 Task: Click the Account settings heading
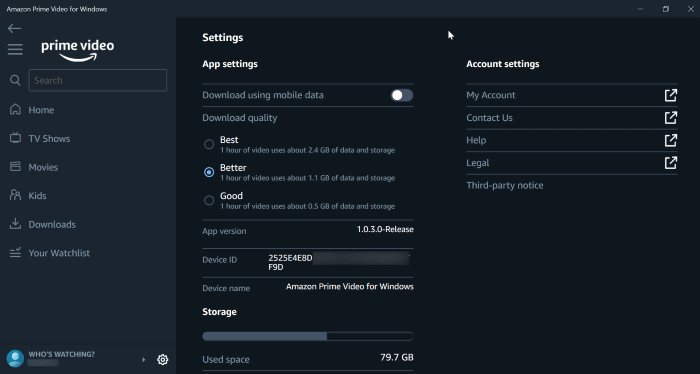coord(503,64)
